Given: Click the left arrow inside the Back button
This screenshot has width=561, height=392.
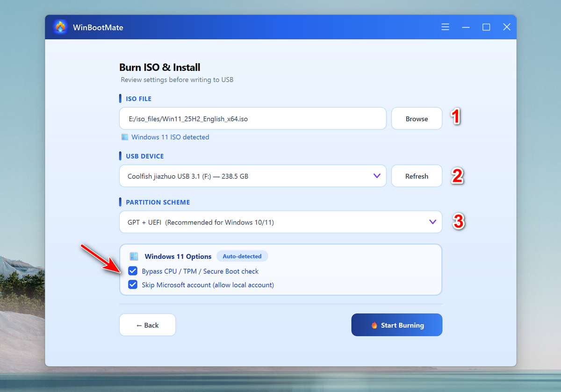Looking at the screenshot, I should [x=138, y=325].
